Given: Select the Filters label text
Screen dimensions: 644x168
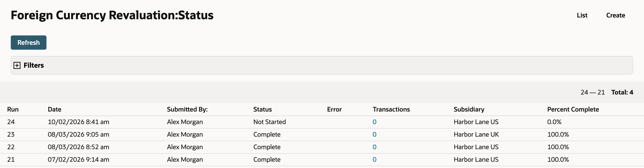Looking at the screenshot, I should pyautogui.click(x=34, y=65).
